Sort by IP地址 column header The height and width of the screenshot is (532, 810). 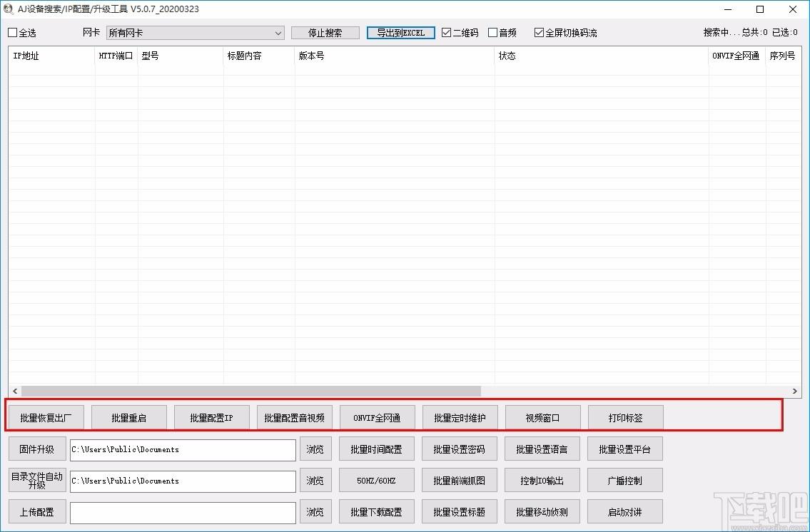pyautogui.click(x=51, y=56)
